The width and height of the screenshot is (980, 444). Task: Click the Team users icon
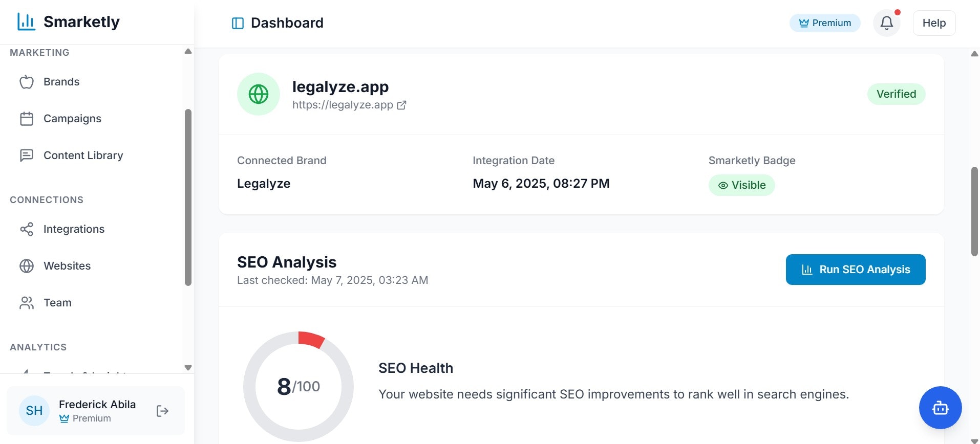coord(27,303)
